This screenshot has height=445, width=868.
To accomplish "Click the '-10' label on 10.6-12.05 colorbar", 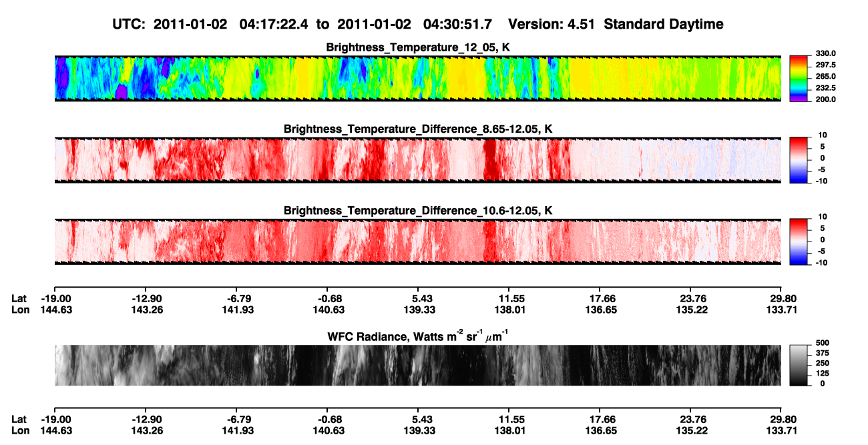I will tap(822, 262).
